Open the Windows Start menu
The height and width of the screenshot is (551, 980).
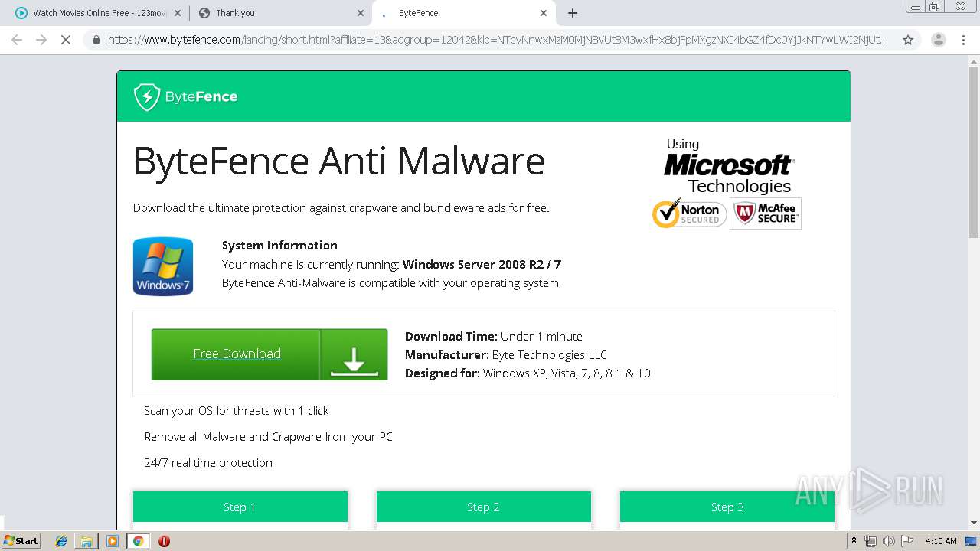pos(21,541)
